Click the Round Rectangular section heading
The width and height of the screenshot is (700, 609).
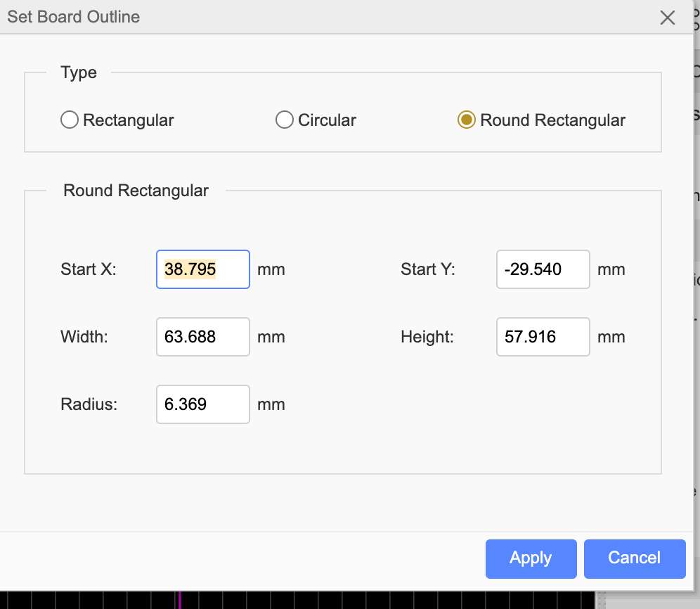click(136, 191)
